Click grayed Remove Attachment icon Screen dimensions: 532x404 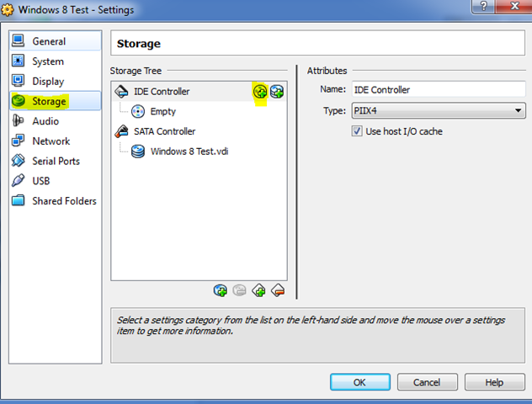coord(240,290)
